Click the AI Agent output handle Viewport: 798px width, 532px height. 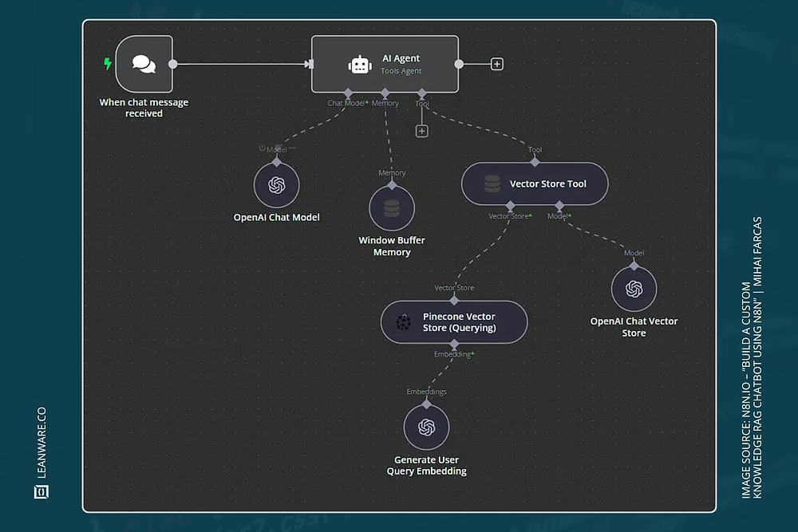(x=459, y=64)
